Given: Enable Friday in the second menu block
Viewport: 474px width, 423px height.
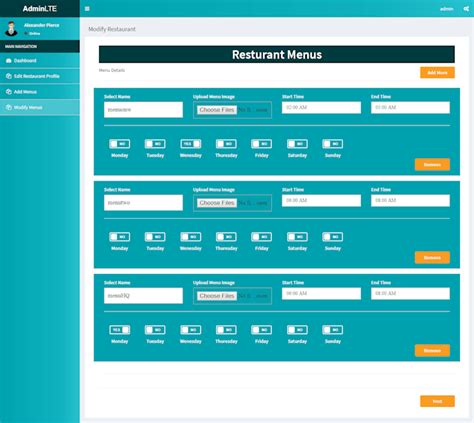Looking at the screenshot, I should (x=262, y=237).
